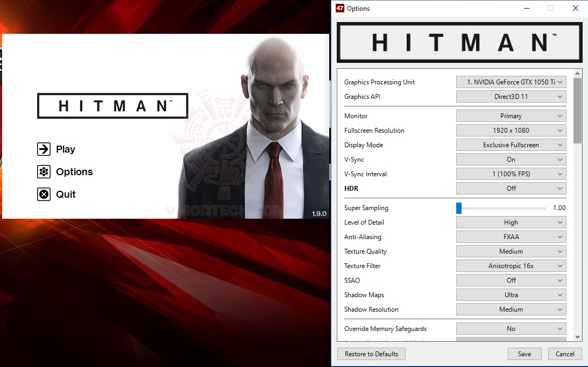588x367 pixels.
Task: Open the Texture Filter dropdown
Action: (511, 266)
